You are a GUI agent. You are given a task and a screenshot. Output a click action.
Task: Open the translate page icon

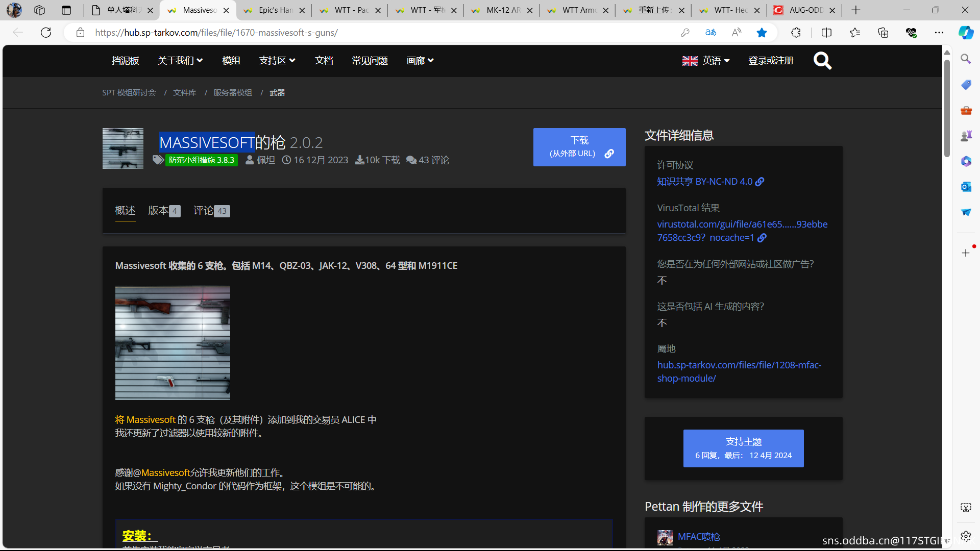click(710, 32)
